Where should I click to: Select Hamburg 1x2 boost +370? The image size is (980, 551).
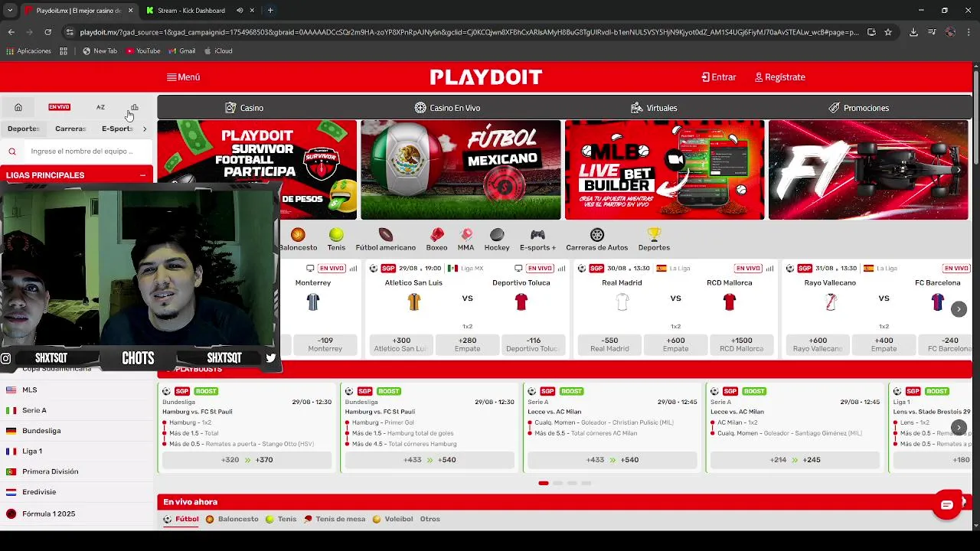(247, 460)
